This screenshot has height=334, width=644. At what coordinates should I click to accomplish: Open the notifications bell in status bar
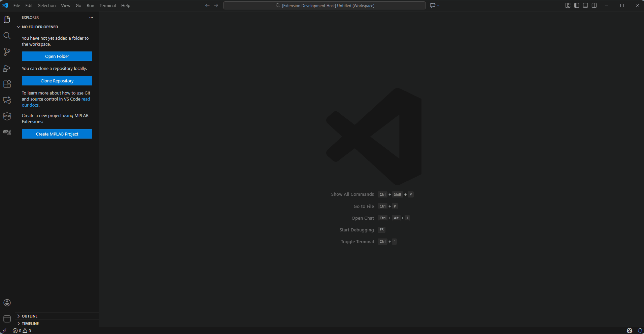pos(640,331)
